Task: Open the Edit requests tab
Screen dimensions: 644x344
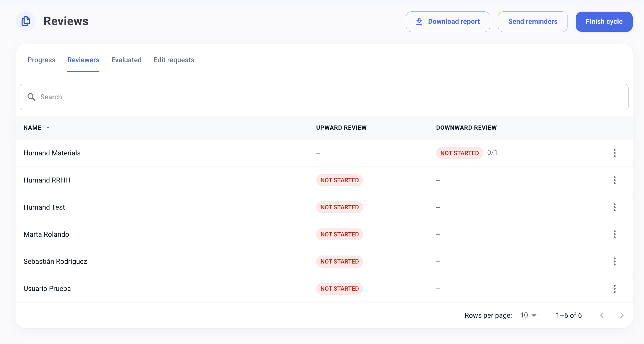Action: pyautogui.click(x=174, y=60)
